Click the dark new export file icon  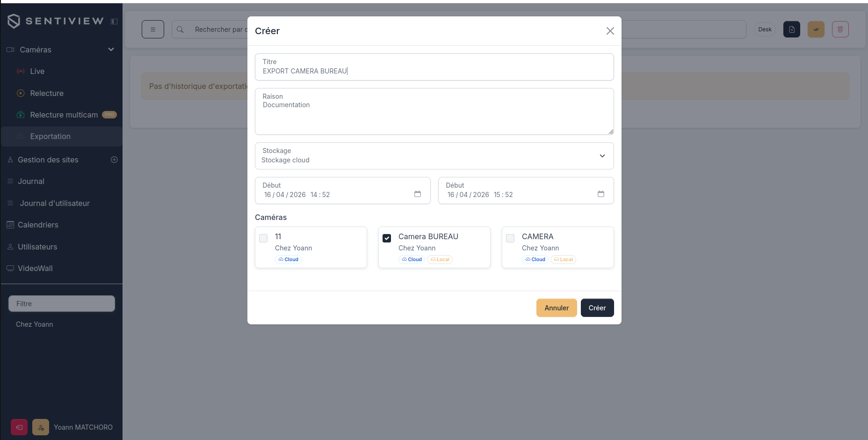tap(792, 29)
